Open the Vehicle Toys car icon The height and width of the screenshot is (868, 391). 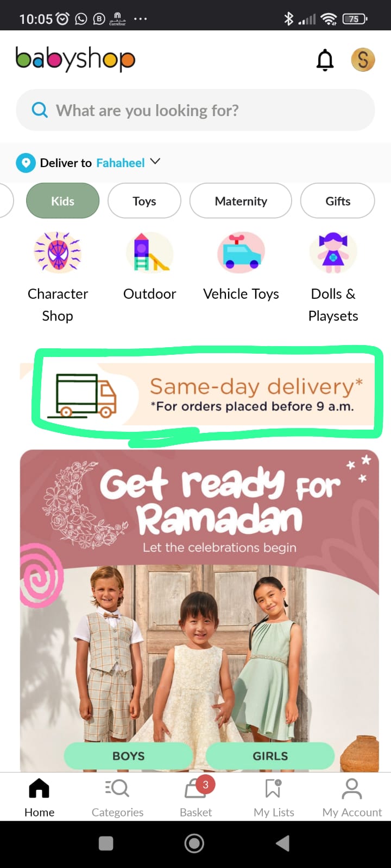tap(241, 252)
